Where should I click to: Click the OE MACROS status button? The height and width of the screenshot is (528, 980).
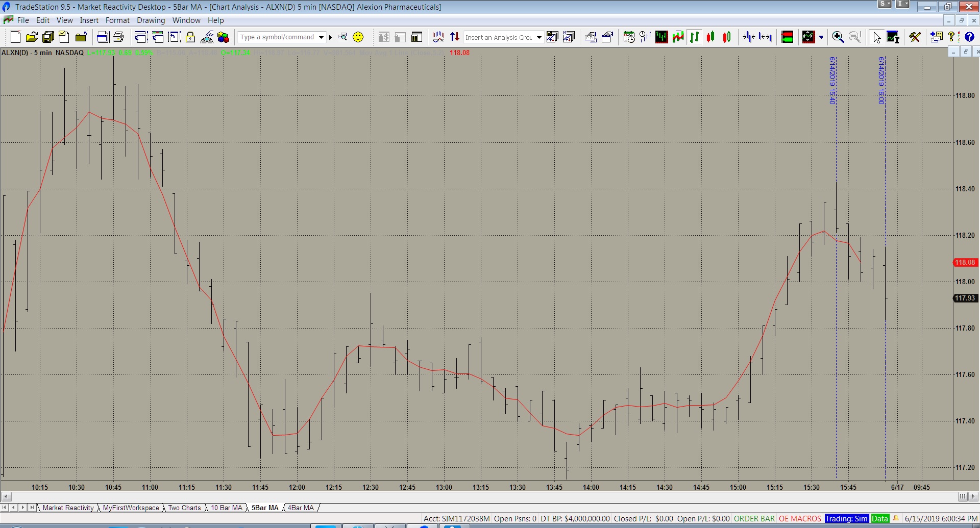[x=800, y=518]
